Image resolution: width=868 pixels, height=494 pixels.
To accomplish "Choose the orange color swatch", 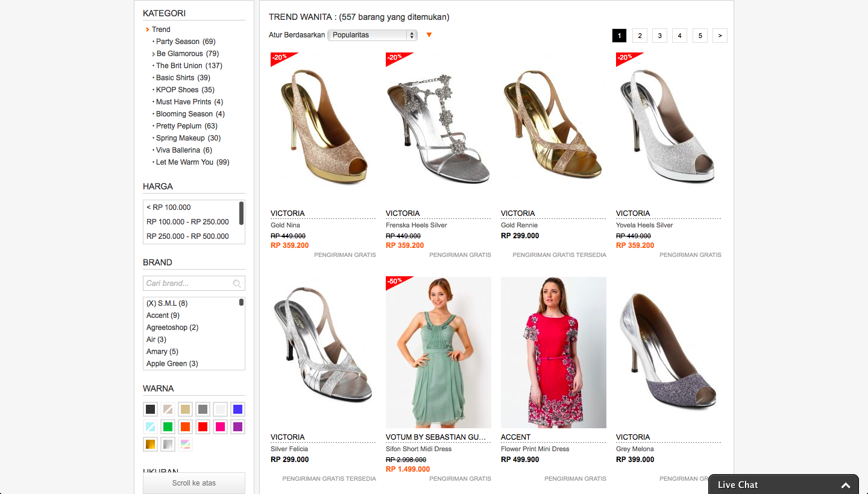I will pyautogui.click(x=186, y=427).
